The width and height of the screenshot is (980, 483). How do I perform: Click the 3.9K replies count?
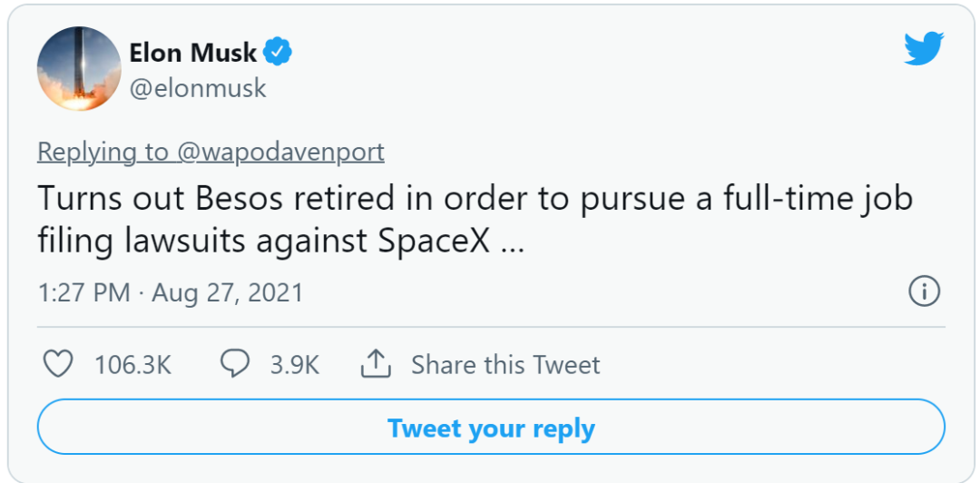click(x=295, y=365)
